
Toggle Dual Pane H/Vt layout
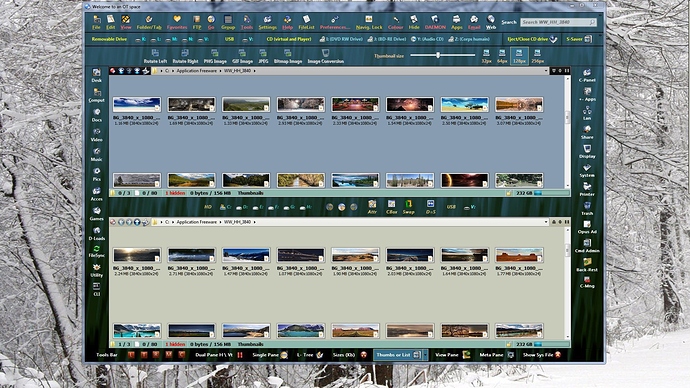(219, 355)
